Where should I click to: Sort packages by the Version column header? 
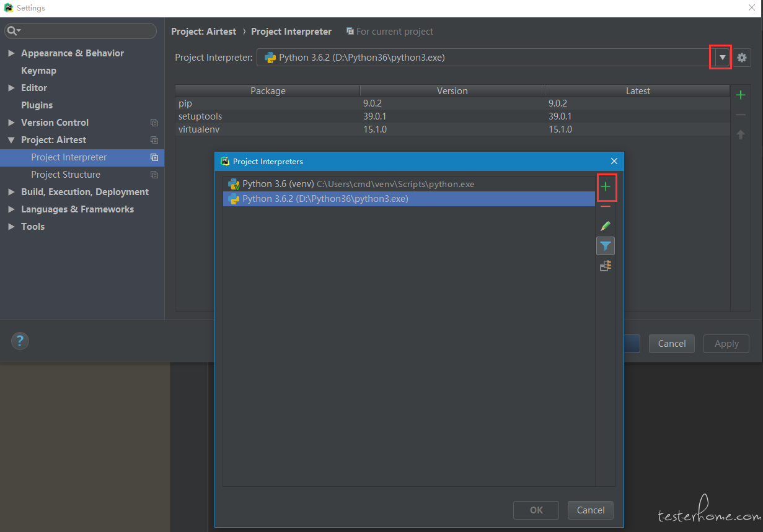(x=452, y=91)
